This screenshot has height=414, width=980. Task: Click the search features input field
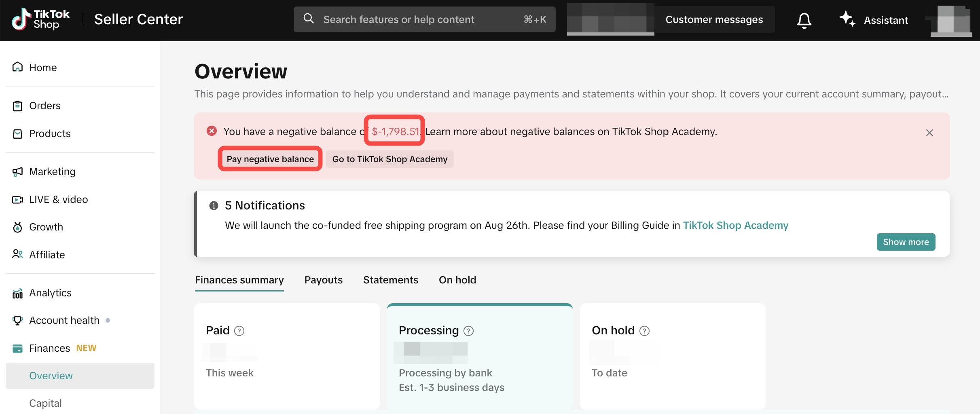[421, 19]
